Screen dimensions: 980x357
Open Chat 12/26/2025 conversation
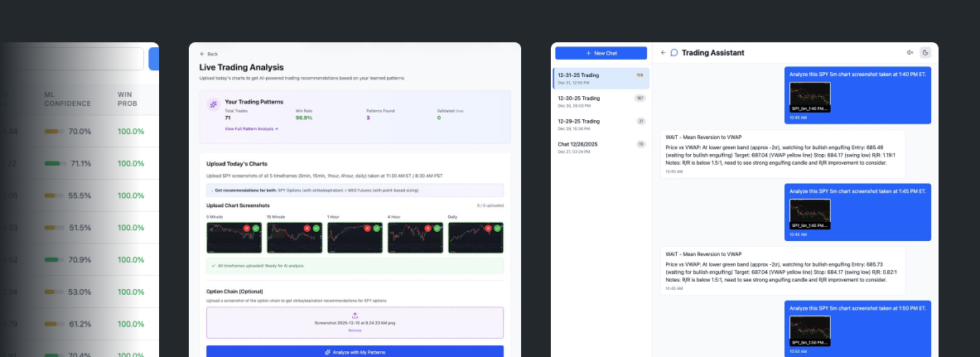pyautogui.click(x=601, y=147)
